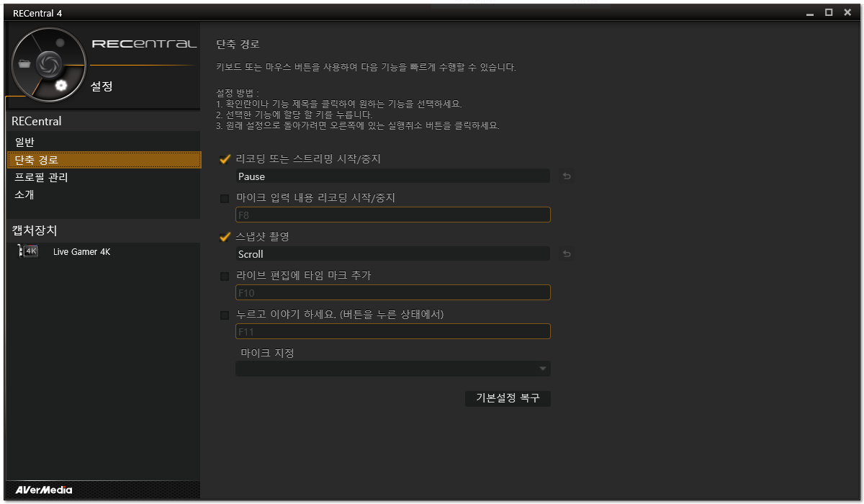Maximize the RECentral 4 window
This screenshot has width=864, height=504.
[x=829, y=13]
